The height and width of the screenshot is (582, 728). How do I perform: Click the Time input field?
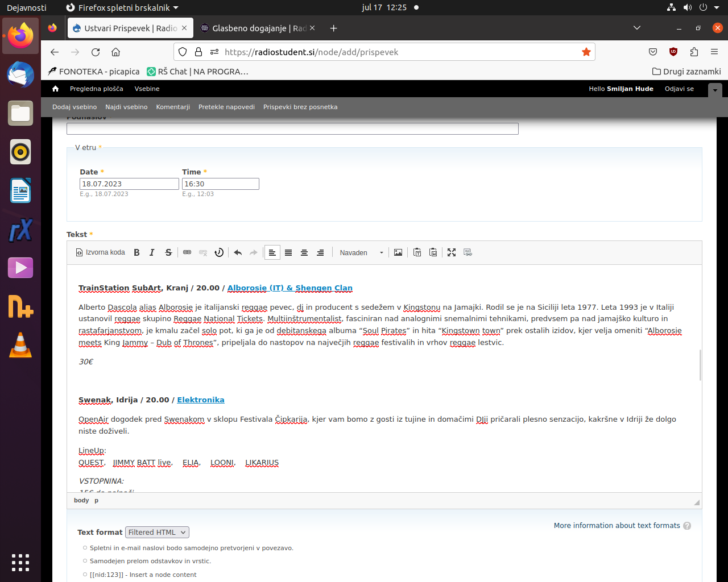click(220, 184)
